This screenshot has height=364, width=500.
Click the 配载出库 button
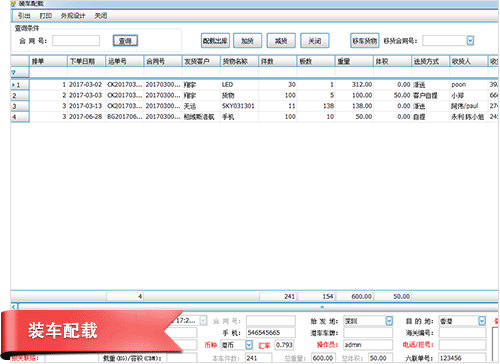pos(215,41)
